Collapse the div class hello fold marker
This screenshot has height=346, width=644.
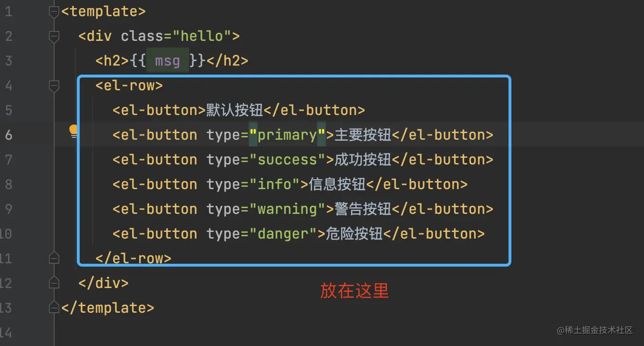(54, 36)
